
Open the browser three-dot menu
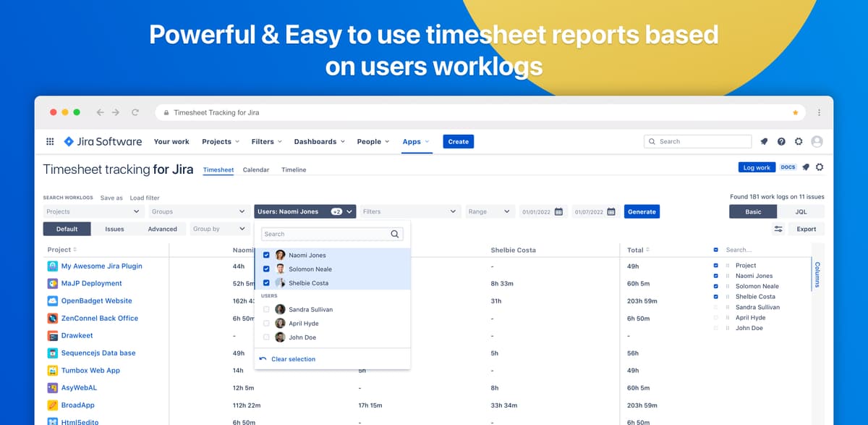coord(819,113)
